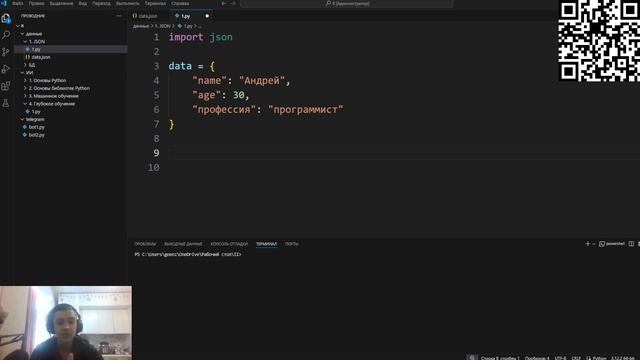
Task: Click the 1.py breadcrumb segment
Action: click(185, 26)
